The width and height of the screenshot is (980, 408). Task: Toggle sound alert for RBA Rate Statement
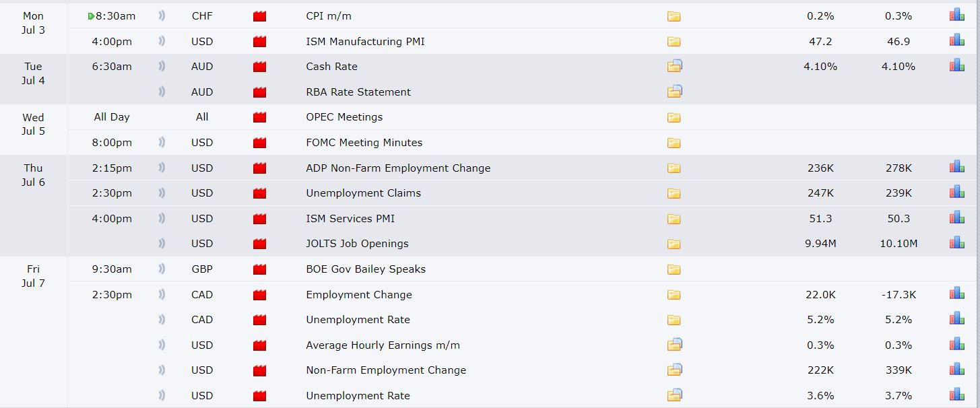(x=162, y=92)
